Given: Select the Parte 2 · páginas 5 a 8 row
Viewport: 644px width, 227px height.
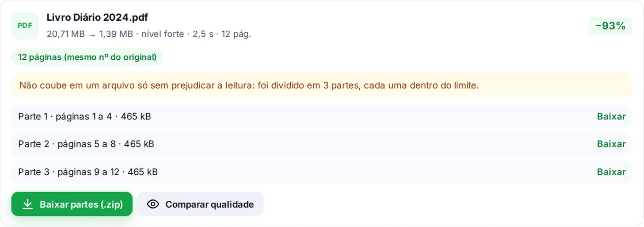Looking at the screenshot, I should point(322,144).
